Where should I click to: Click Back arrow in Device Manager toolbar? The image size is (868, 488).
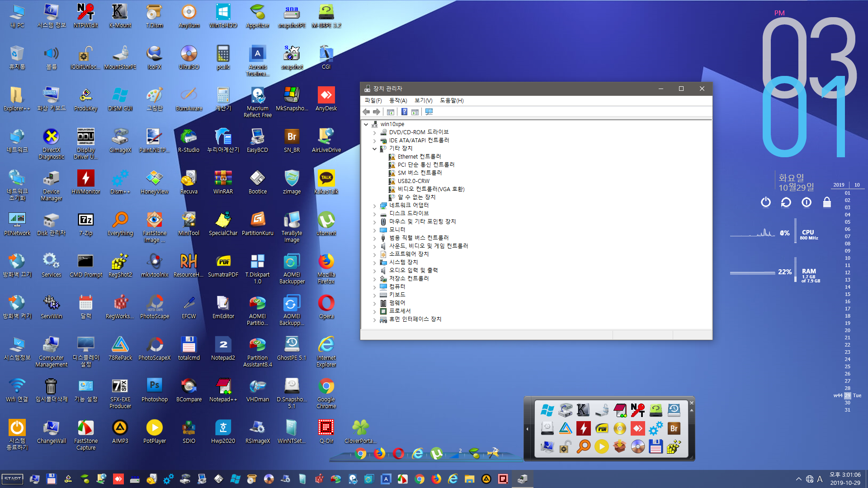pos(366,112)
